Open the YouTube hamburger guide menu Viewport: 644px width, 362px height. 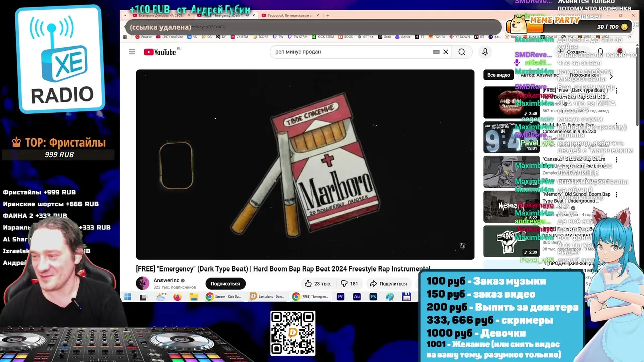click(132, 52)
